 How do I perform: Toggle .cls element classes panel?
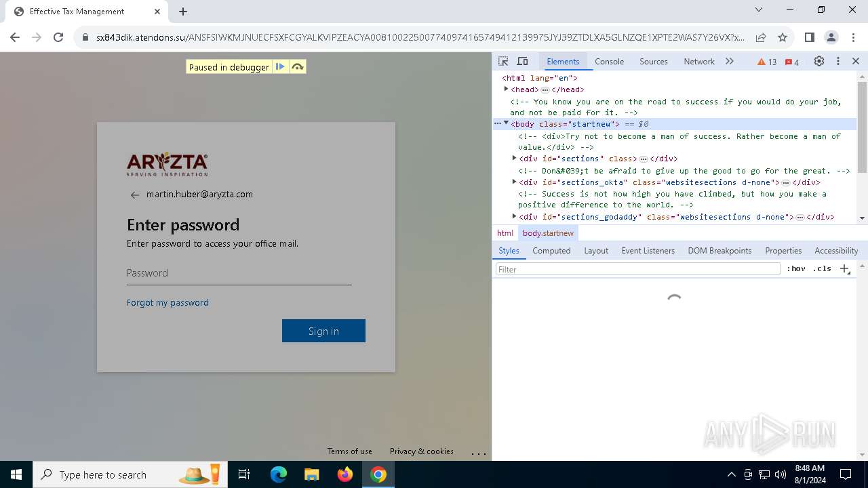[822, 269]
